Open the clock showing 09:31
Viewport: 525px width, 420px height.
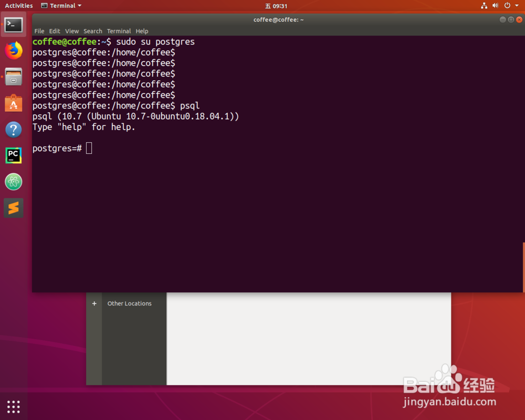pyautogui.click(x=276, y=6)
